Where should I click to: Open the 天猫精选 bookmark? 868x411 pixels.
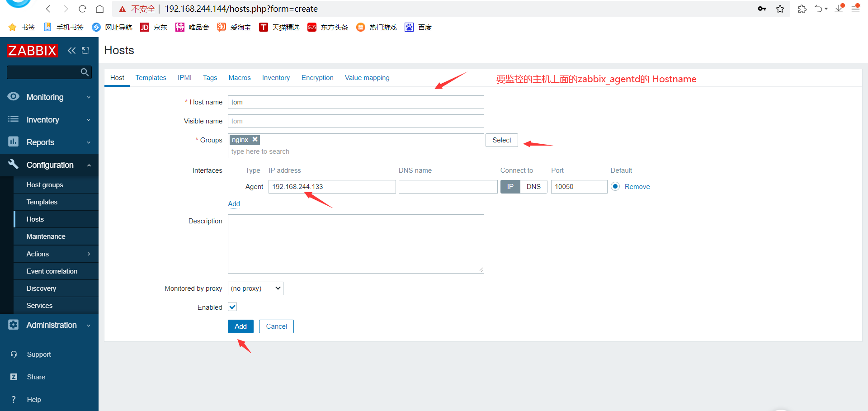279,27
